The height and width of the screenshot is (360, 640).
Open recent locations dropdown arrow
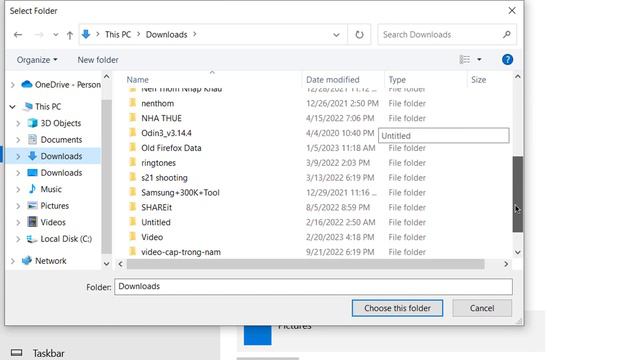pos(56,35)
